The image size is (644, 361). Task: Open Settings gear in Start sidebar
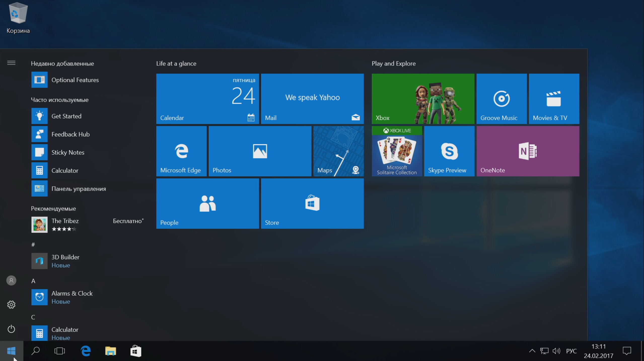(11, 305)
